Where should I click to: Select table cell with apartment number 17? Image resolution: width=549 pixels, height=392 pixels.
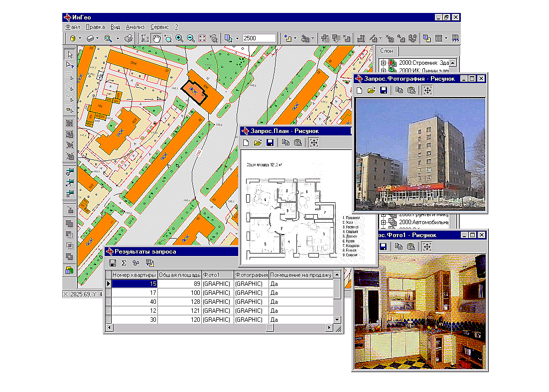tap(134, 293)
